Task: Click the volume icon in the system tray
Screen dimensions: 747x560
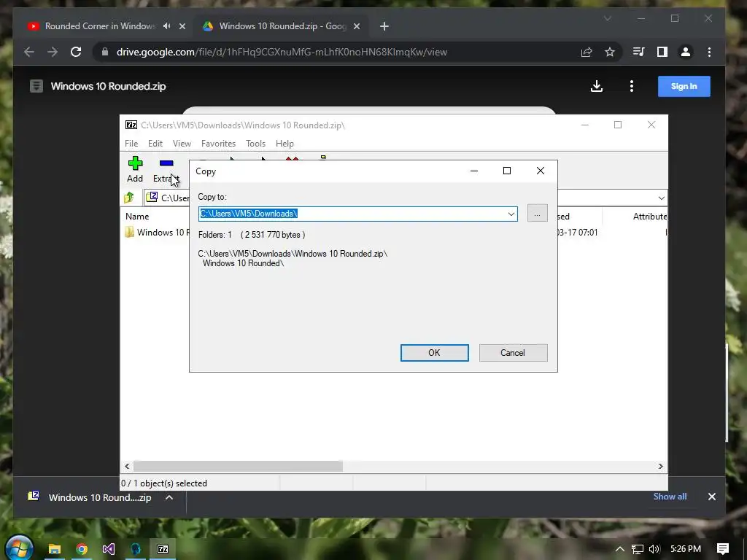Action: tap(654, 549)
